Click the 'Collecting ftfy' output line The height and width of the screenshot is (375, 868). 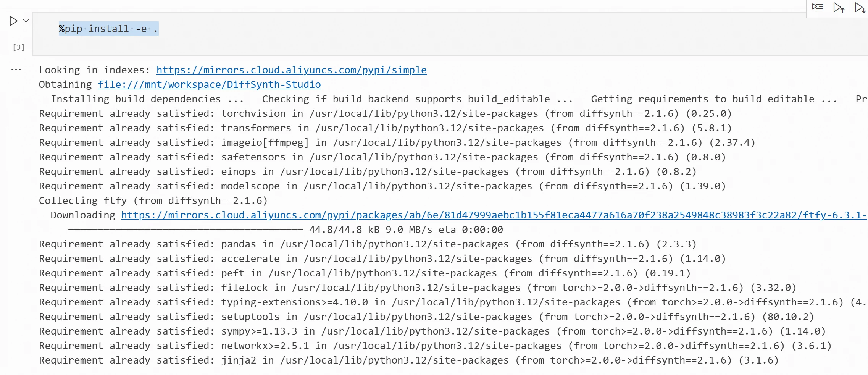pos(153,200)
